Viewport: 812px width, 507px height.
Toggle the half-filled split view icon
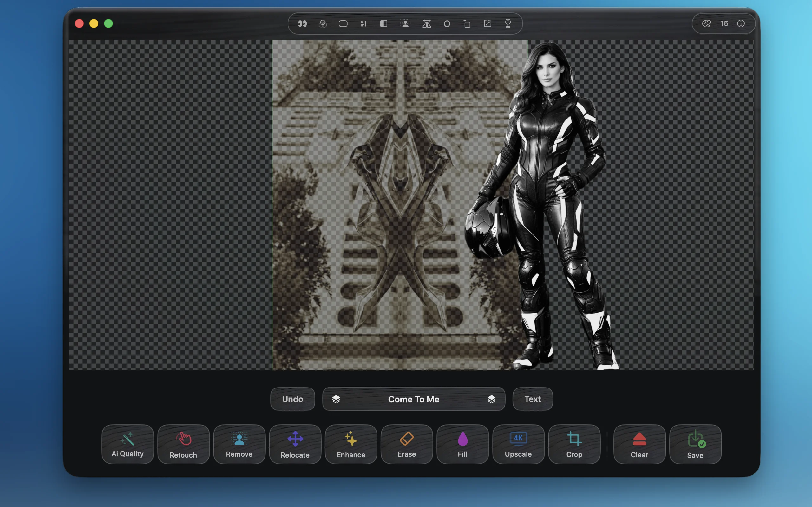383,23
